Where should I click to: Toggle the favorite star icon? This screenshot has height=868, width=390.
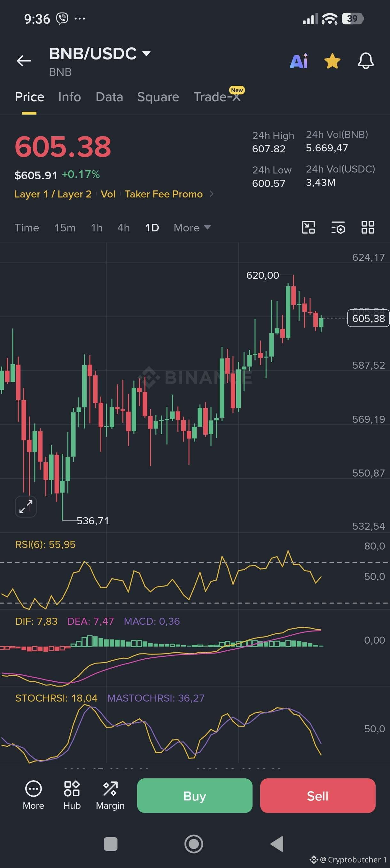tap(332, 61)
